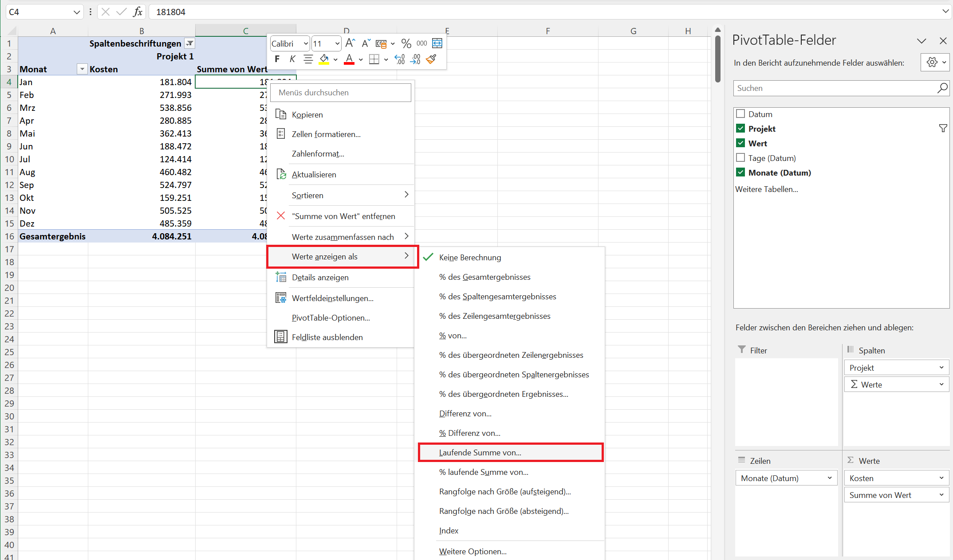Click the search magnifier in field list
Viewport: 953px width, 560px height.
tap(942, 88)
